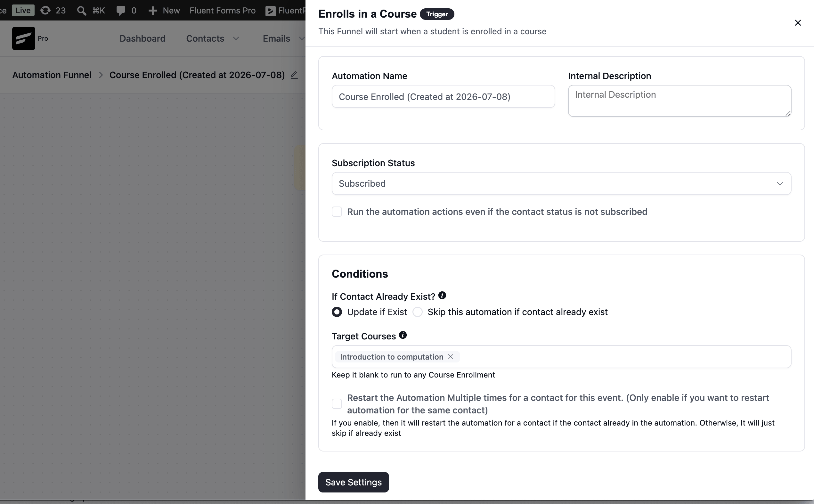Select the Update if Exist radio option
The height and width of the screenshot is (504, 814).
(x=337, y=312)
